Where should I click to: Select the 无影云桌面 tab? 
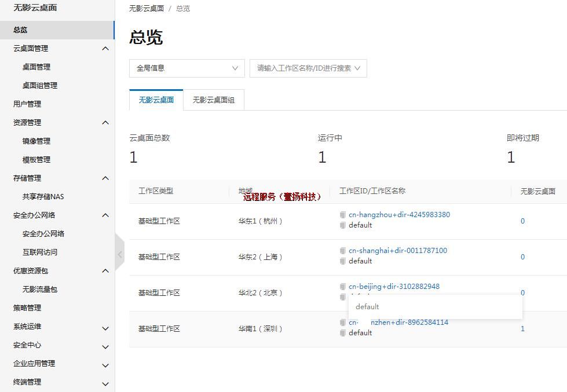(x=156, y=100)
